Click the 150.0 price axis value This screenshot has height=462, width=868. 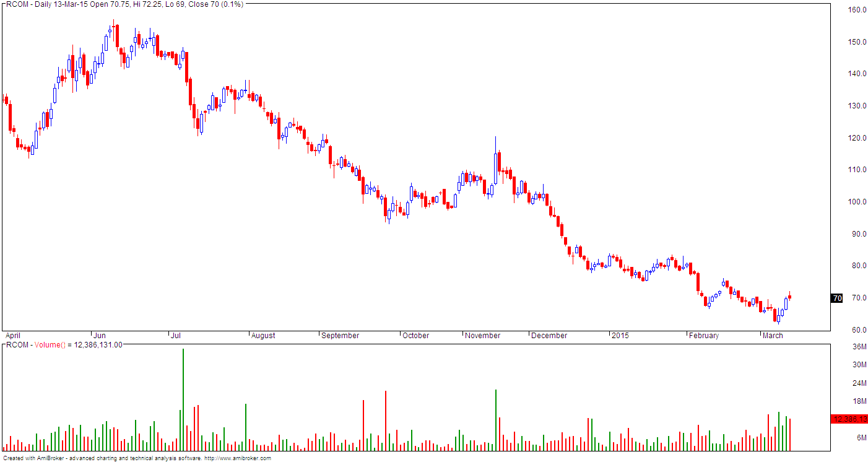pos(857,42)
